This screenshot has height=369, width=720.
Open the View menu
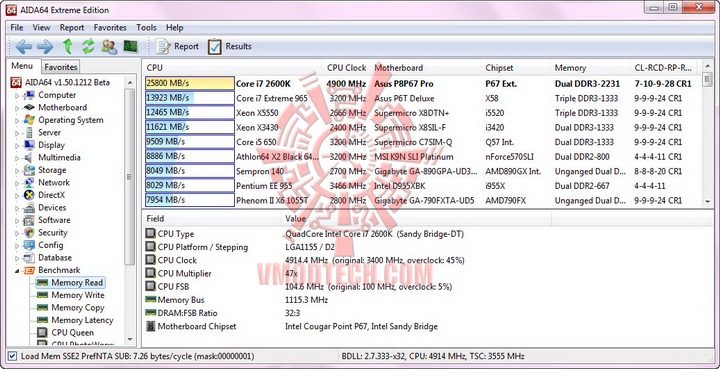pyautogui.click(x=41, y=28)
